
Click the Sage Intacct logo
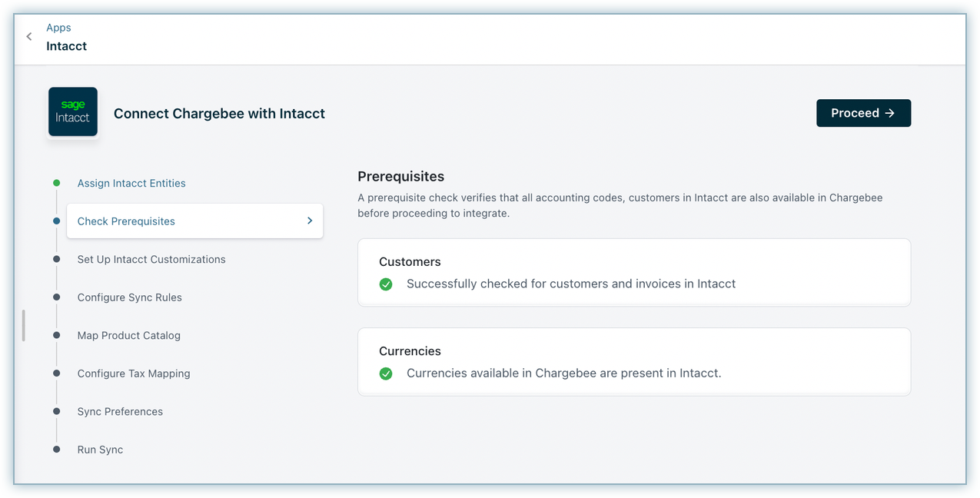pos(73,111)
